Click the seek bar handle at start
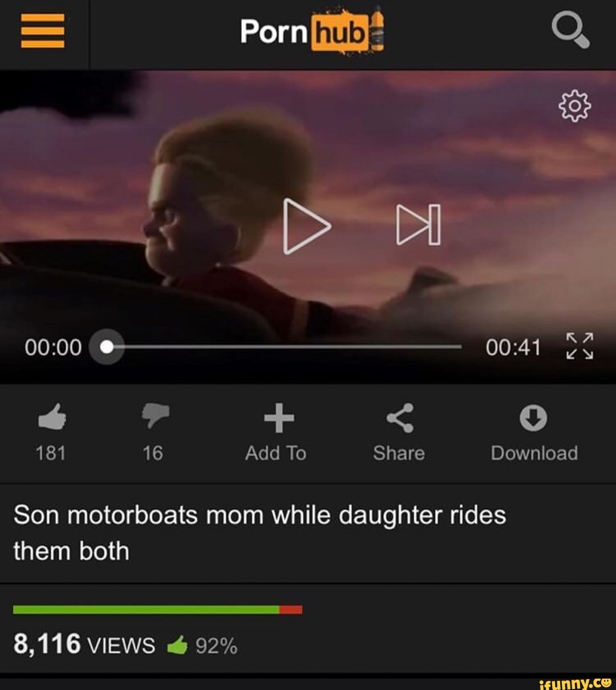Screen dimensions: 616x690 [107, 347]
